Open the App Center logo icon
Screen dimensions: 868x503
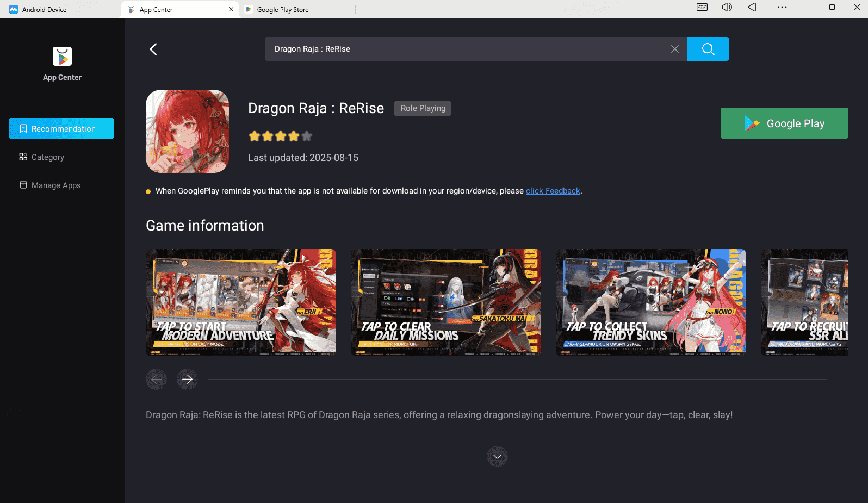tap(62, 57)
